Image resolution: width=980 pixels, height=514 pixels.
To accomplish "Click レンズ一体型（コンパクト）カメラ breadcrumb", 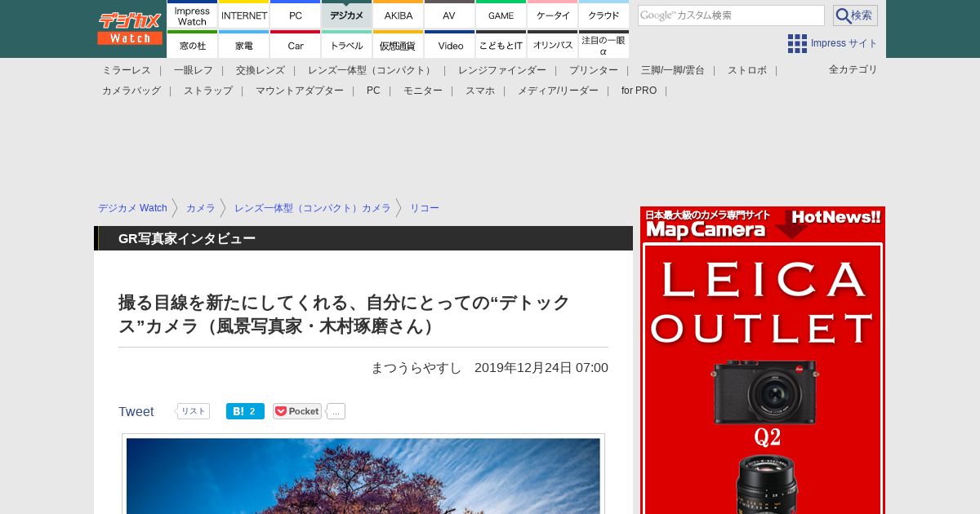I will coord(313,208).
